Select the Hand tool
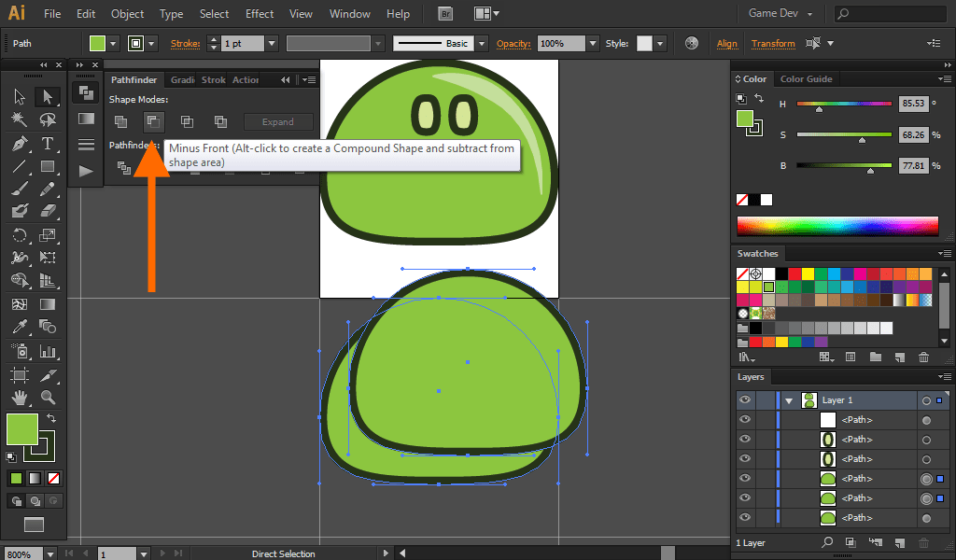 (x=20, y=397)
